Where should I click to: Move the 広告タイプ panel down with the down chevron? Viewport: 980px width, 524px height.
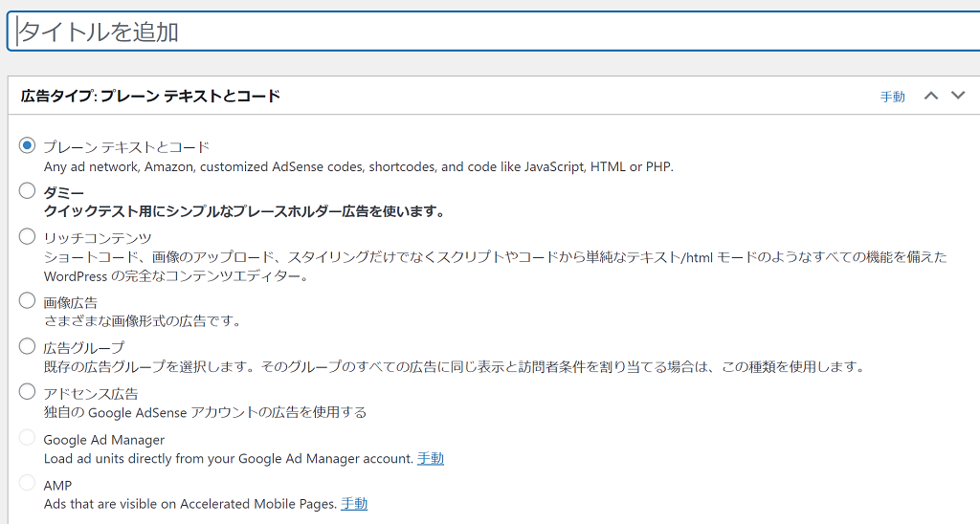pyautogui.click(x=957, y=96)
